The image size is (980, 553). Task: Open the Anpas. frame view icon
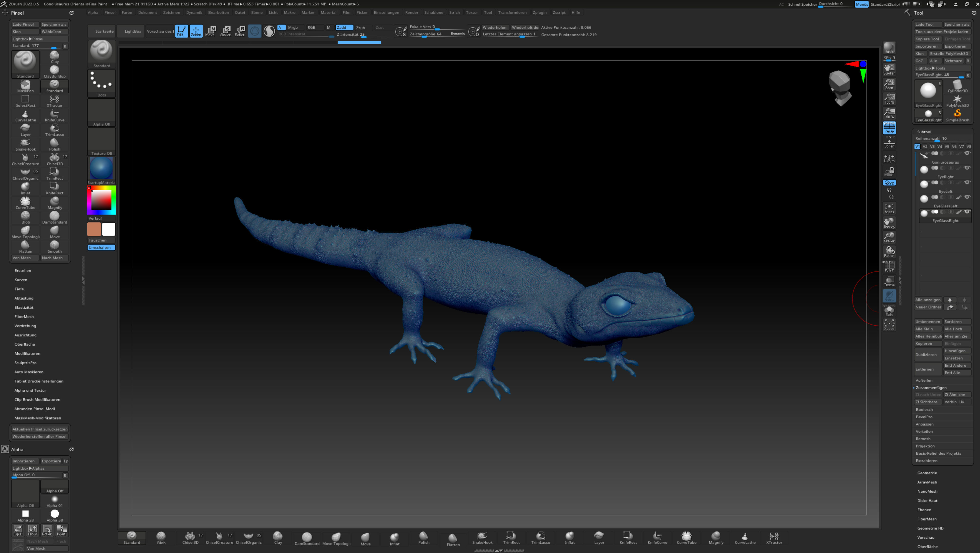click(889, 208)
